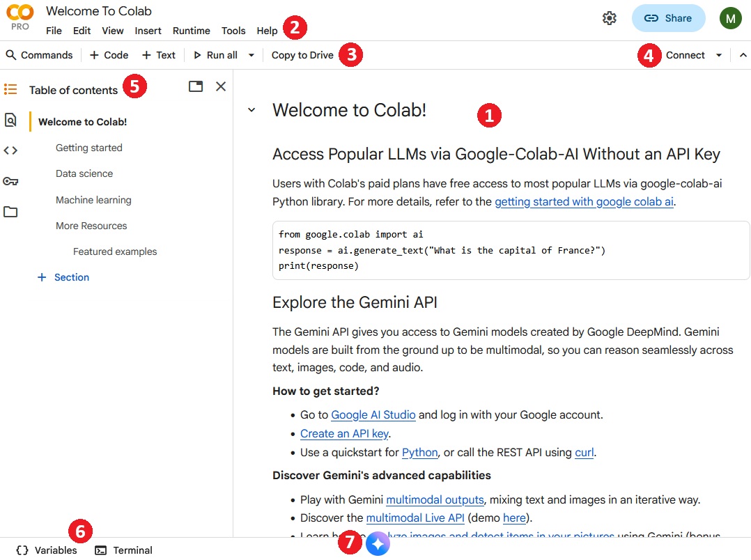Close the Table of contents panel

(x=221, y=86)
